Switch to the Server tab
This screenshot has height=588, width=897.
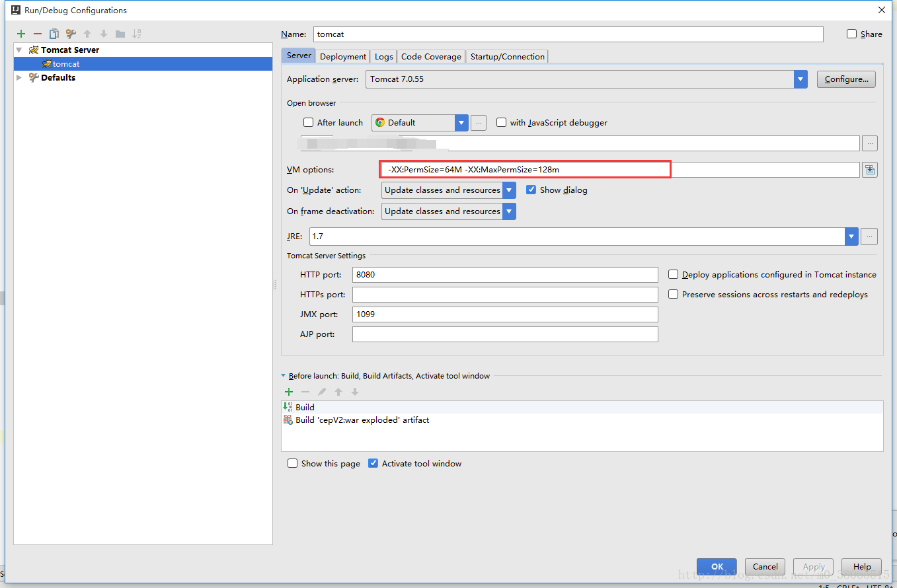tap(299, 55)
